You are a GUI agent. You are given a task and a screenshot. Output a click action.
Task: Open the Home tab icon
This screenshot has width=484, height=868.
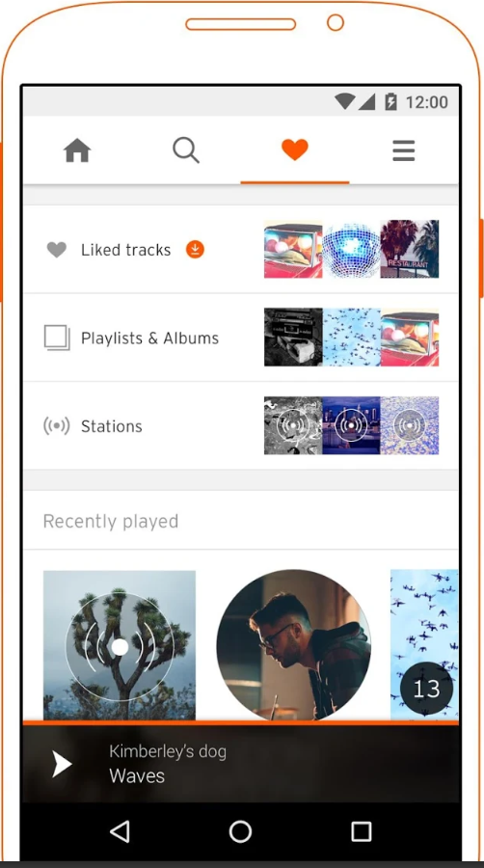click(77, 150)
